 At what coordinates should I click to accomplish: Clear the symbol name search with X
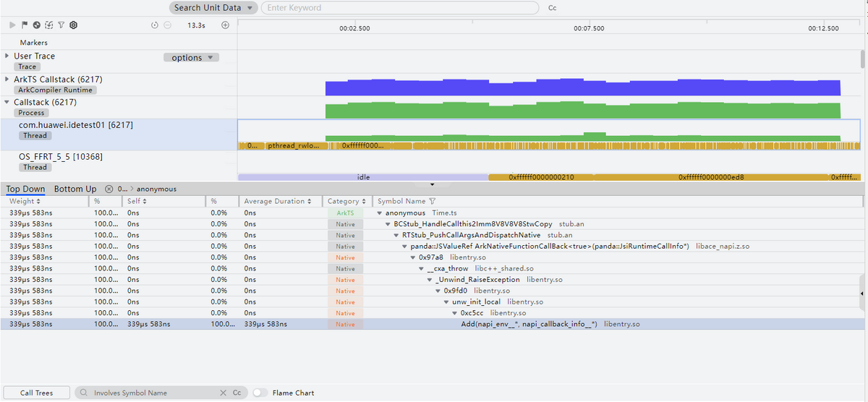tap(223, 393)
